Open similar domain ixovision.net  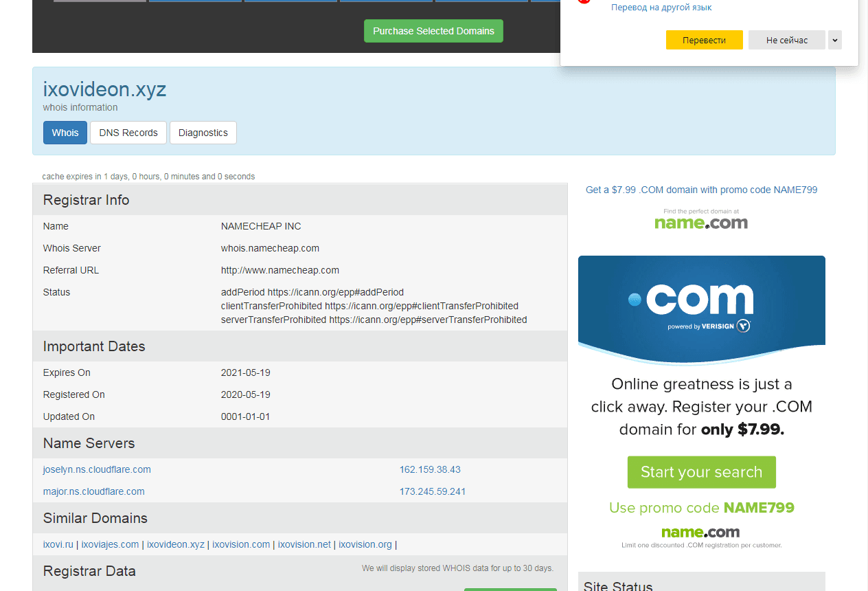(304, 544)
